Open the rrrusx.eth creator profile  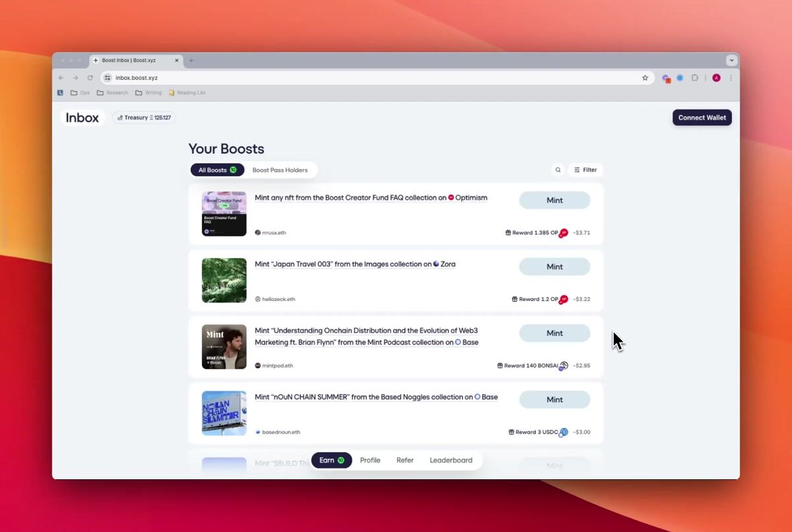pos(271,232)
